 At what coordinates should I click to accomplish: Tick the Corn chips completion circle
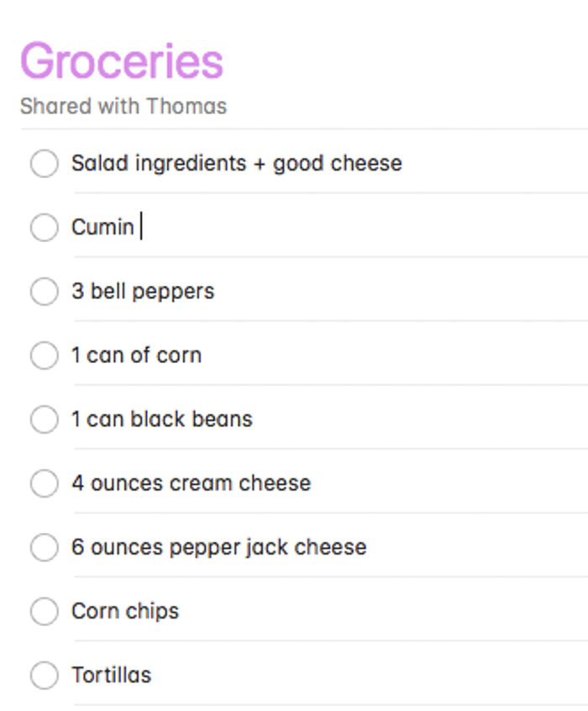[44, 611]
